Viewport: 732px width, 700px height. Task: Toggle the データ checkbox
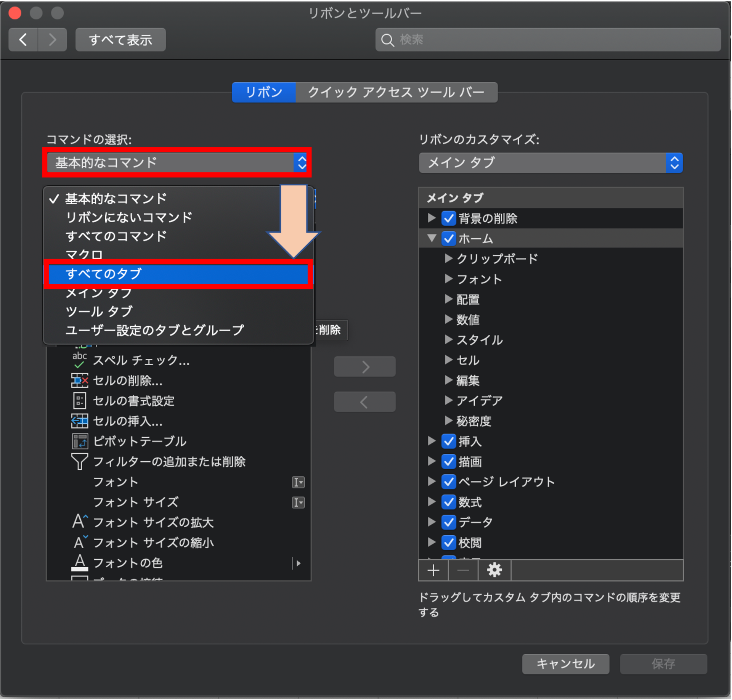click(x=449, y=522)
